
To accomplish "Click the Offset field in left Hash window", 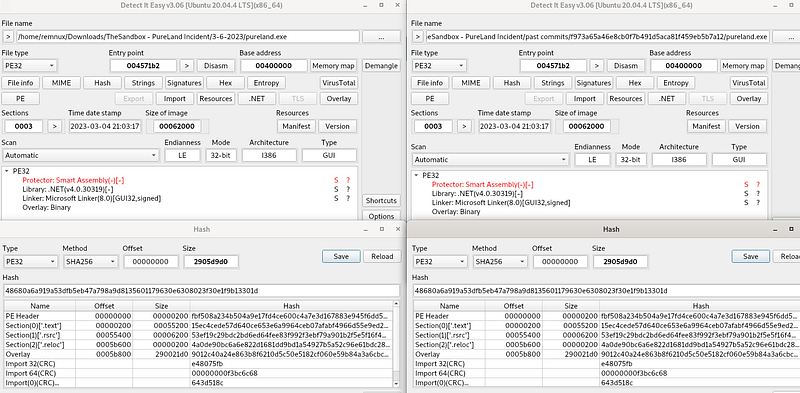I will click(x=151, y=262).
